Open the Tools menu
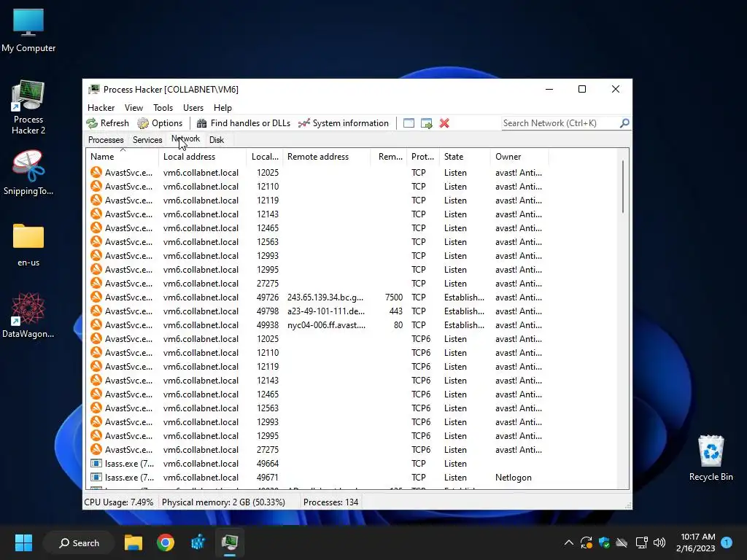 (163, 108)
